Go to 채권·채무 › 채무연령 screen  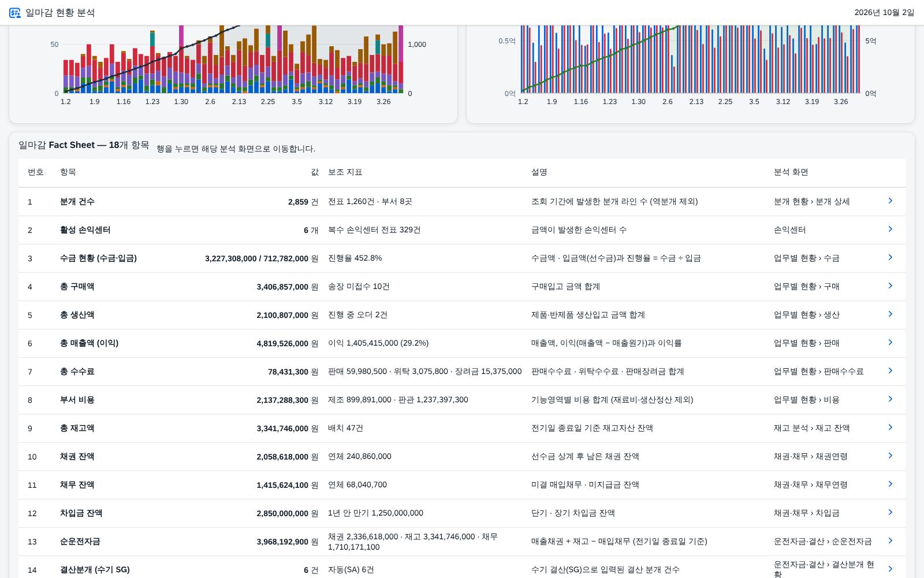(811, 485)
